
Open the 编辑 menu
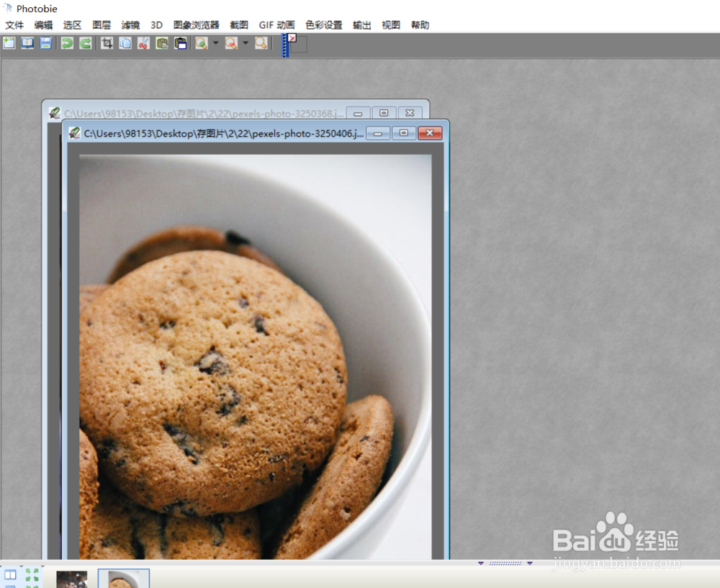tap(43, 24)
